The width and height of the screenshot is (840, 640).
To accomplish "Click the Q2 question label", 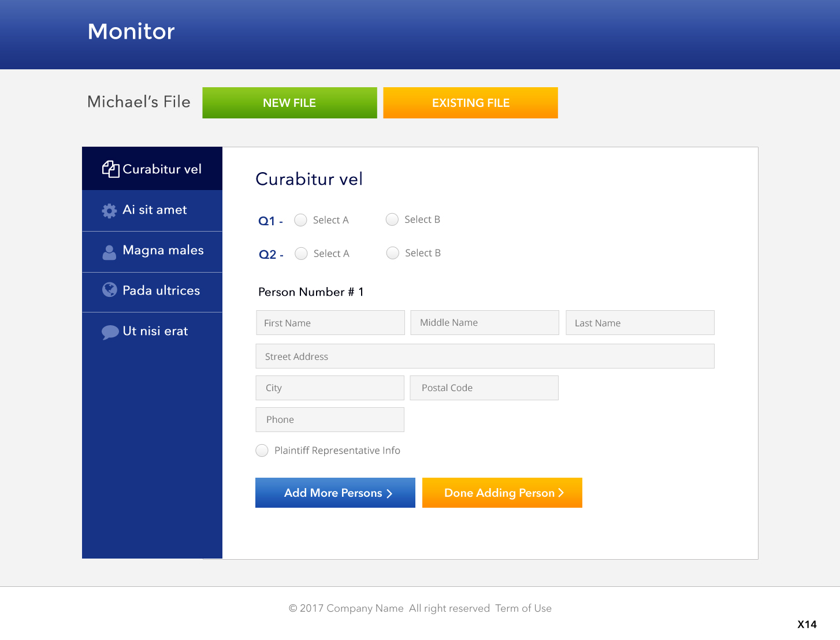I will click(271, 255).
